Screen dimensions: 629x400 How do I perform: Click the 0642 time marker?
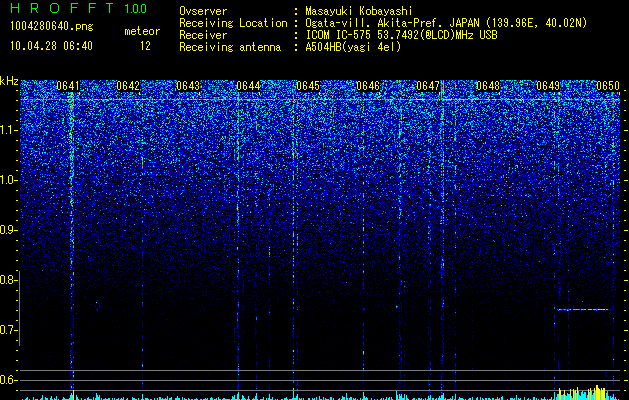point(128,86)
